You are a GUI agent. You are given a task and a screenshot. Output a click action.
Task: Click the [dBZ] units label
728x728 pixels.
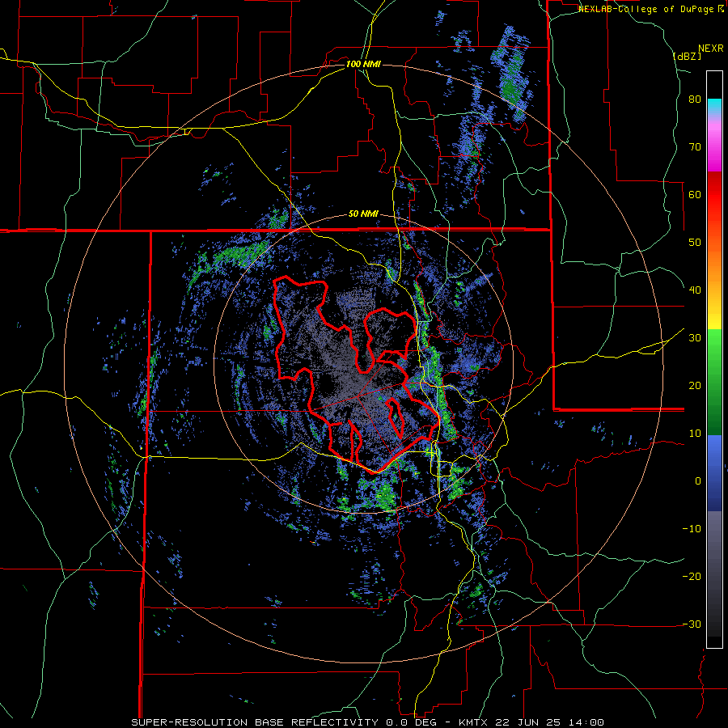coord(687,57)
